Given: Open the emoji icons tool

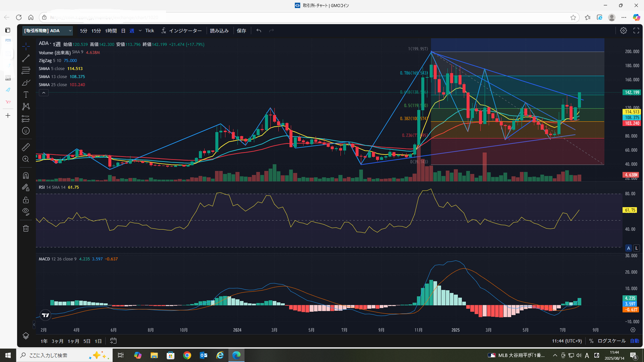Looking at the screenshot, I should click(26, 131).
